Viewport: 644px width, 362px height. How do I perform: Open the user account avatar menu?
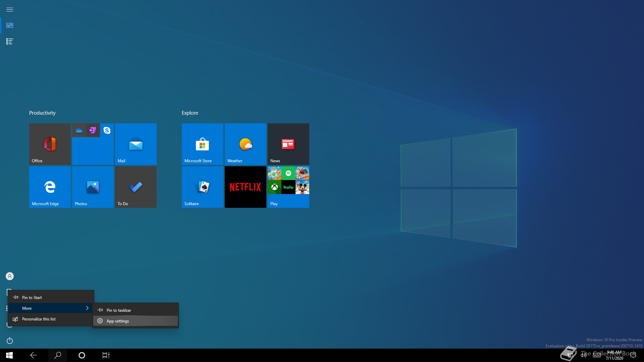10,276
